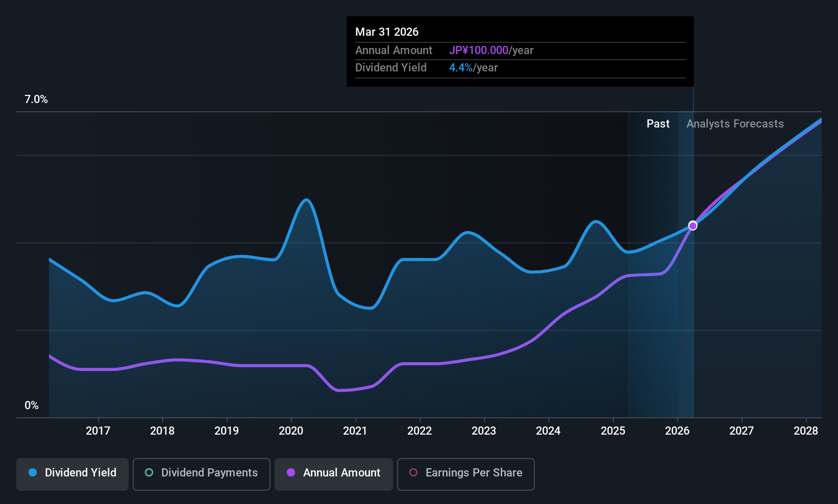Viewport: 838px width, 504px height.
Task: Click the teal Dividend Payments legend circle
Action: 149,473
